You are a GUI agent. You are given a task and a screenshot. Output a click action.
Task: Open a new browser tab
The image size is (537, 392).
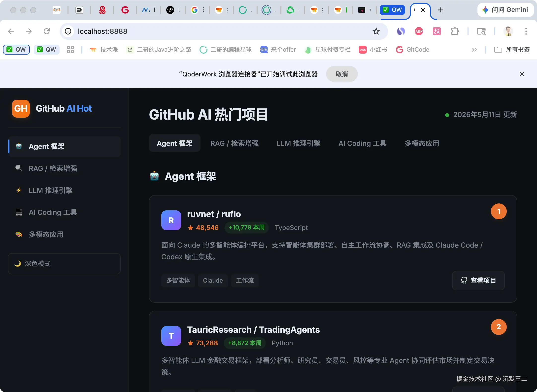pos(441,10)
